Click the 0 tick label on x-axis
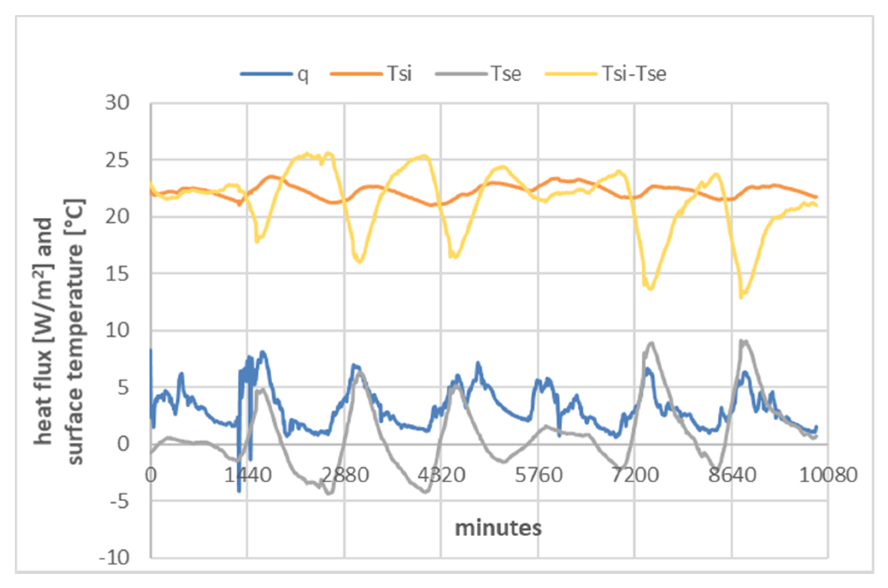The image size is (888, 588). pos(150,476)
